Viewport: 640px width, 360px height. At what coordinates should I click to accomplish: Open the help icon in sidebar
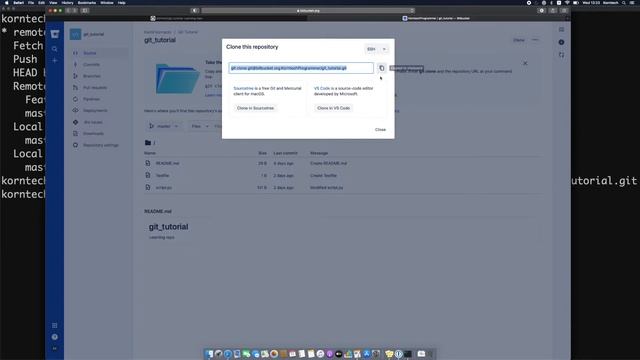click(x=55, y=337)
